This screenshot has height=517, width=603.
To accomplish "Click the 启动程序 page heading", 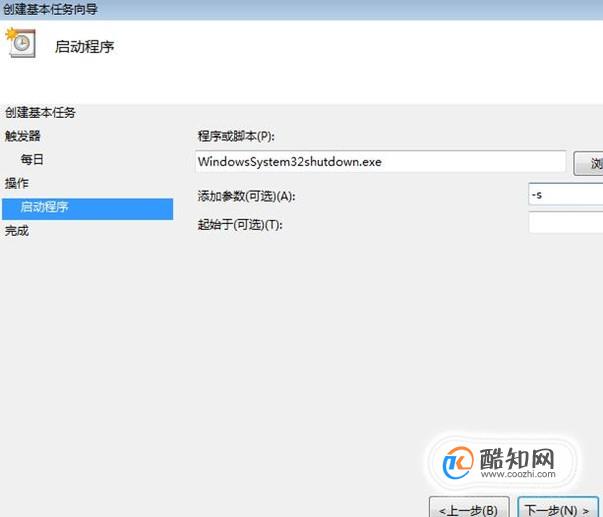I will click(84, 47).
